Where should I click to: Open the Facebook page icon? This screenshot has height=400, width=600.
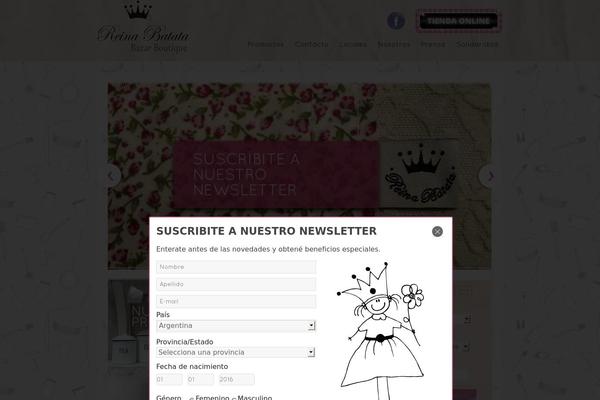click(x=396, y=21)
